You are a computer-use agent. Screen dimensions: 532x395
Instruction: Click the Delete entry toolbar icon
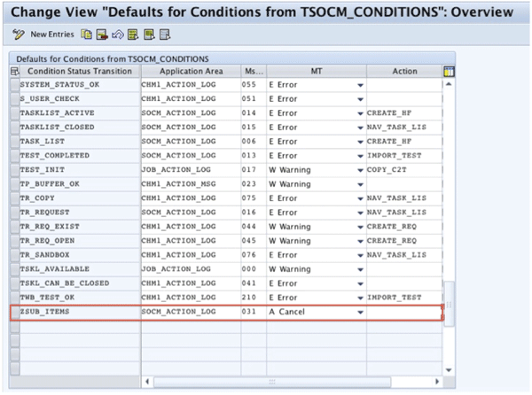[102, 35]
